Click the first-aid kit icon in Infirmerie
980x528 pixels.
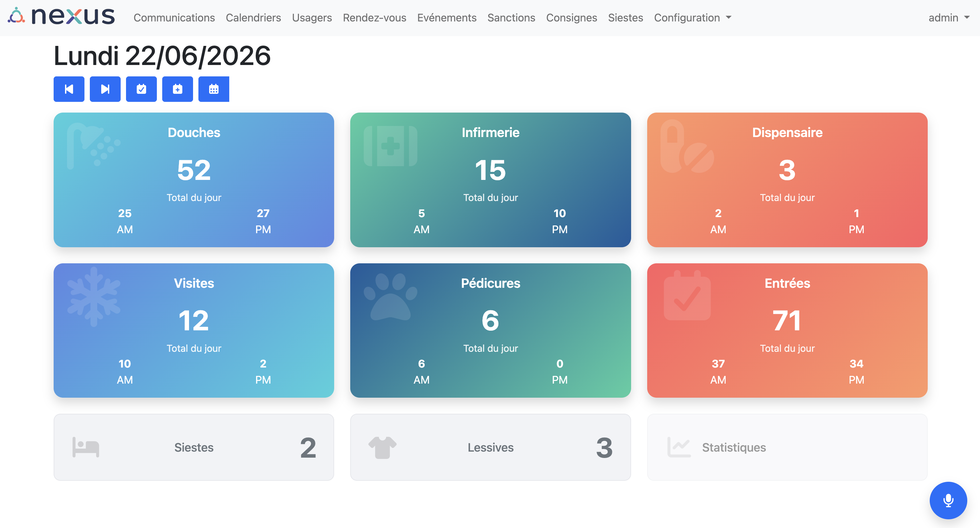(390, 146)
